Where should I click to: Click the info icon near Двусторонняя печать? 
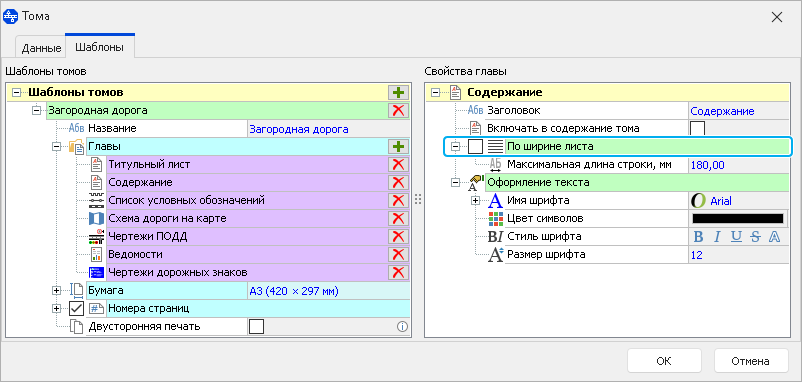coord(402,326)
